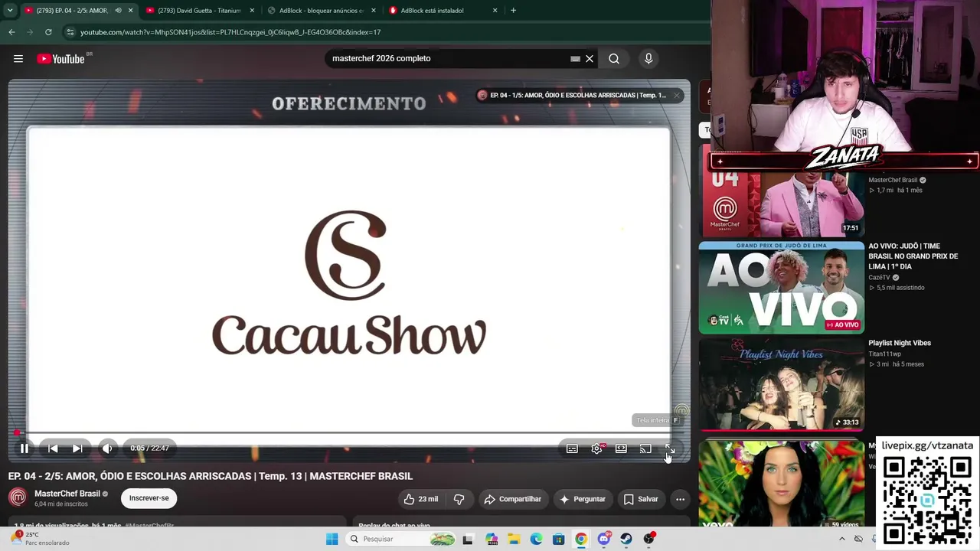Dislike the video
This screenshot has height=551, width=980.
459,499
